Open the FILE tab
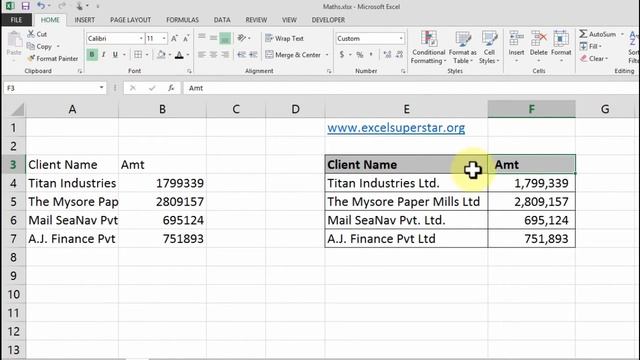 pos(16,20)
